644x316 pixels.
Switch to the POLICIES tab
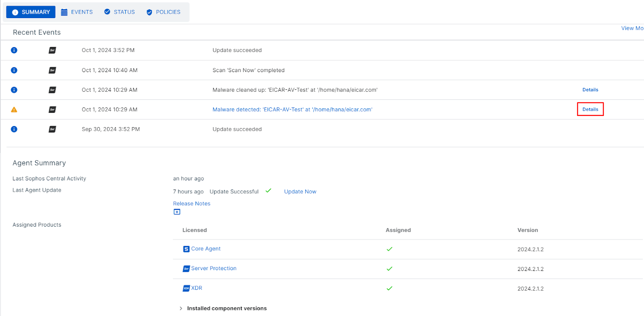[163, 12]
